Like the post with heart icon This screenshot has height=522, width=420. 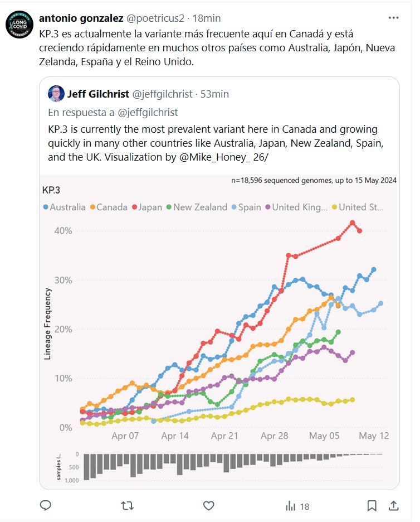pos(209,506)
